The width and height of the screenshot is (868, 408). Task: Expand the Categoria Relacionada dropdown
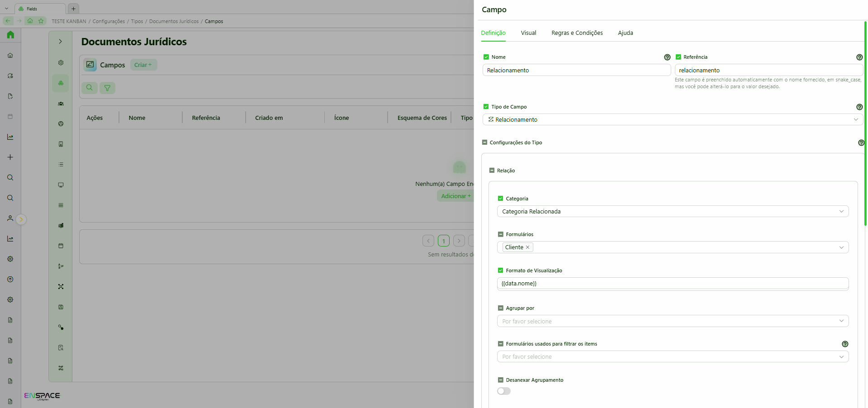pos(673,211)
